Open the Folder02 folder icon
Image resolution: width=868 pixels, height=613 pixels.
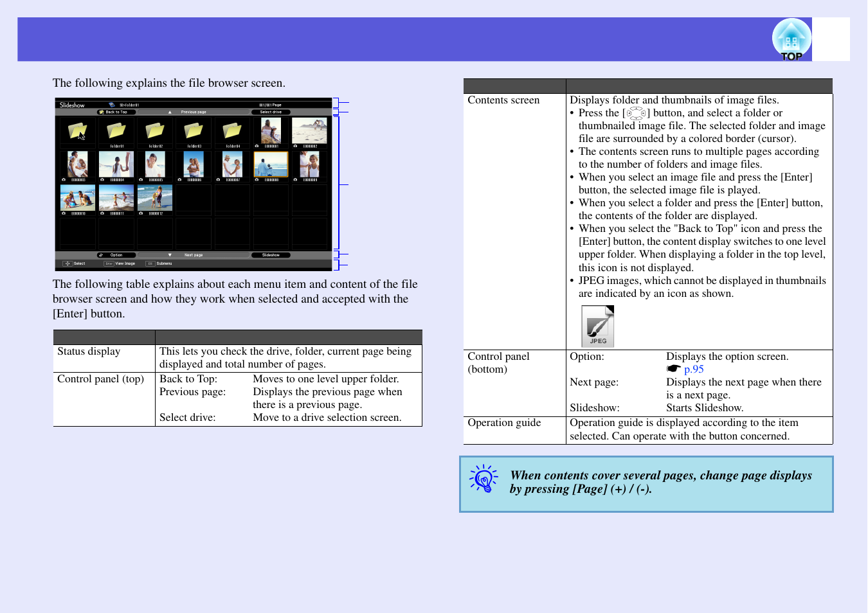point(155,130)
